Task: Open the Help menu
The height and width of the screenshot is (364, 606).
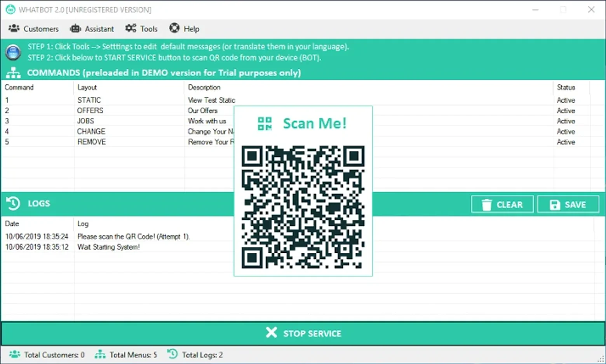Action: pos(184,29)
